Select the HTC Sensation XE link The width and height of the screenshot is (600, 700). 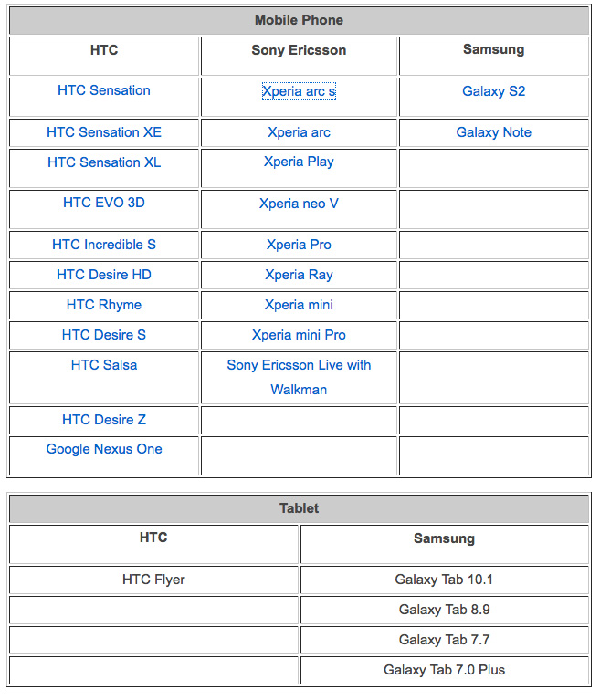[x=104, y=132]
